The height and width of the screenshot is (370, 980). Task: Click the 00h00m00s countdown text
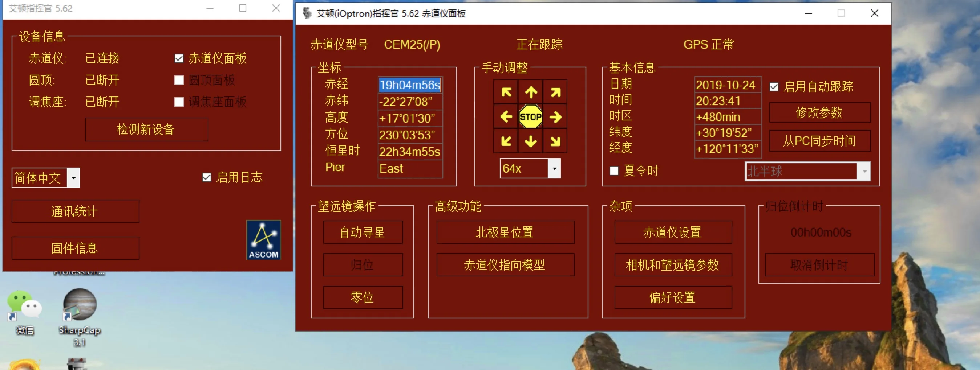(x=821, y=232)
